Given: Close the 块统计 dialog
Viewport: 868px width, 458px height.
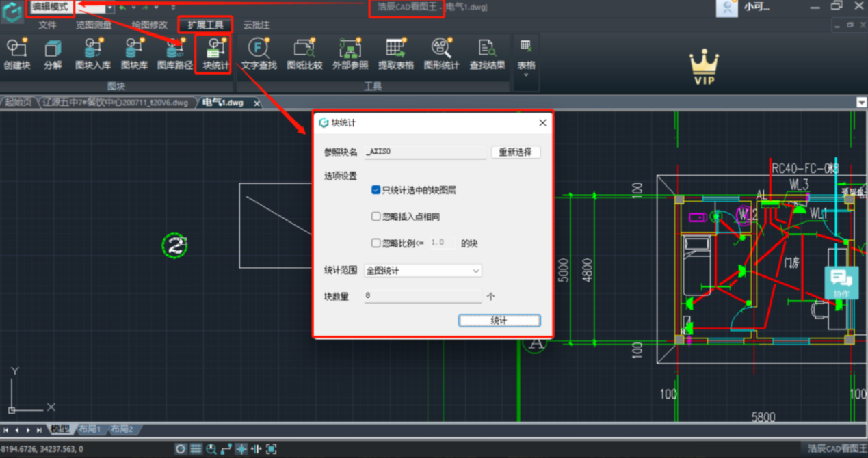Looking at the screenshot, I should [x=542, y=123].
